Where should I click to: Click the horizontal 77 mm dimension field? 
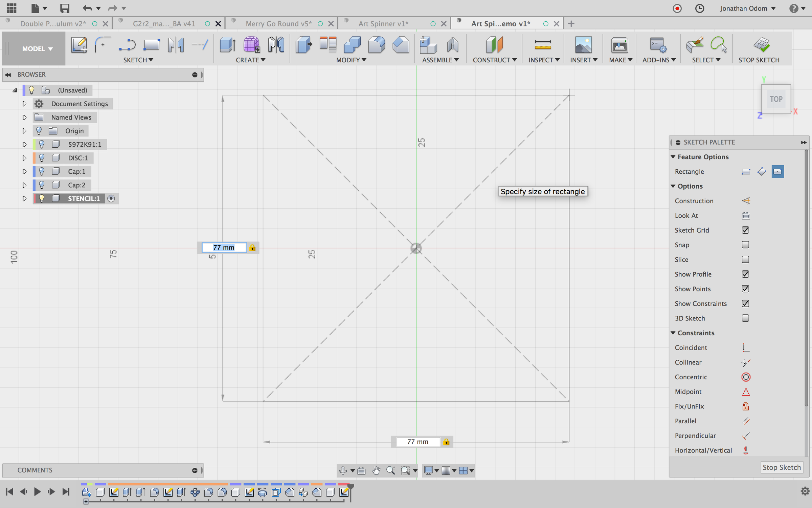418,442
